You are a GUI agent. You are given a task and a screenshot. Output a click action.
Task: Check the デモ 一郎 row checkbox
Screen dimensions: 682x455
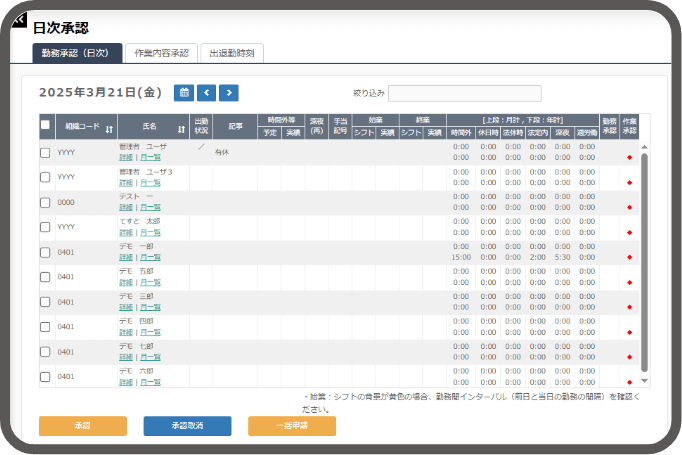[x=45, y=252]
